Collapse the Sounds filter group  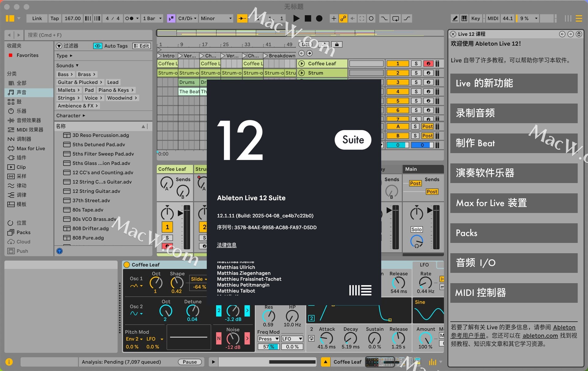click(67, 66)
